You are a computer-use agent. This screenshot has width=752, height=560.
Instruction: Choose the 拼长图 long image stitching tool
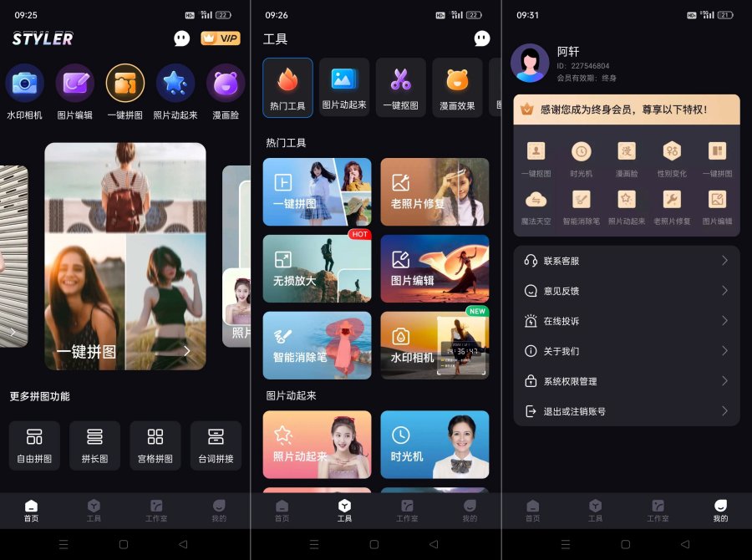coord(94,445)
